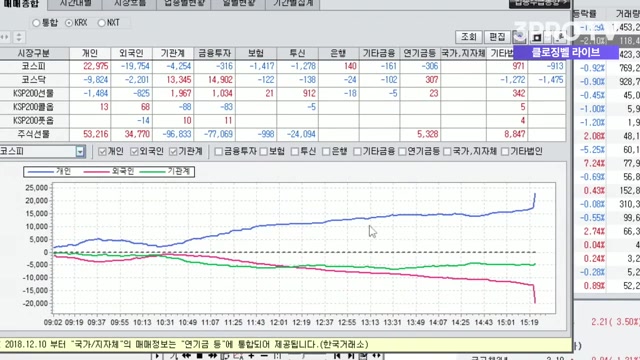Click the rewind double-arrow icon in the bottom toolbar
640x360 pixels.
point(187,356)
